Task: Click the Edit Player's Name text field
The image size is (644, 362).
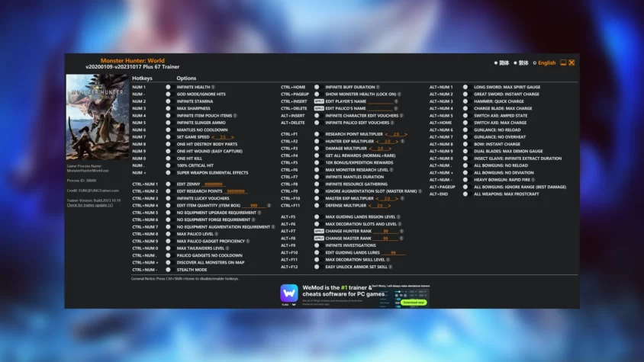Action: coord(380,101)
